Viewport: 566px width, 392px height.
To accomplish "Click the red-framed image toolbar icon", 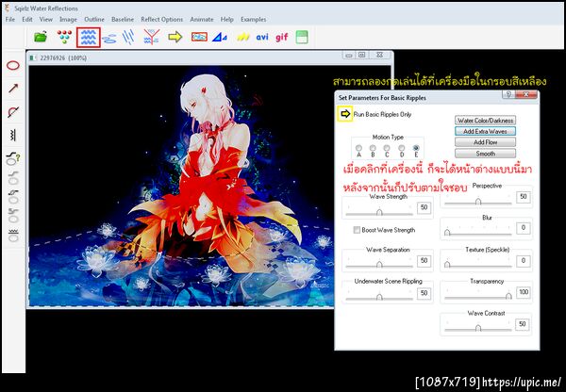I will tap(199, 37).
